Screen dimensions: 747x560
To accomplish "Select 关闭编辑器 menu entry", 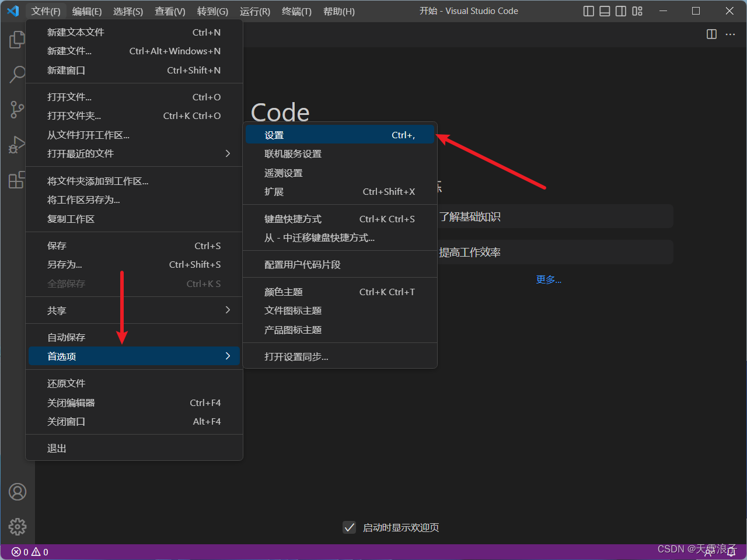I will 134,402.
